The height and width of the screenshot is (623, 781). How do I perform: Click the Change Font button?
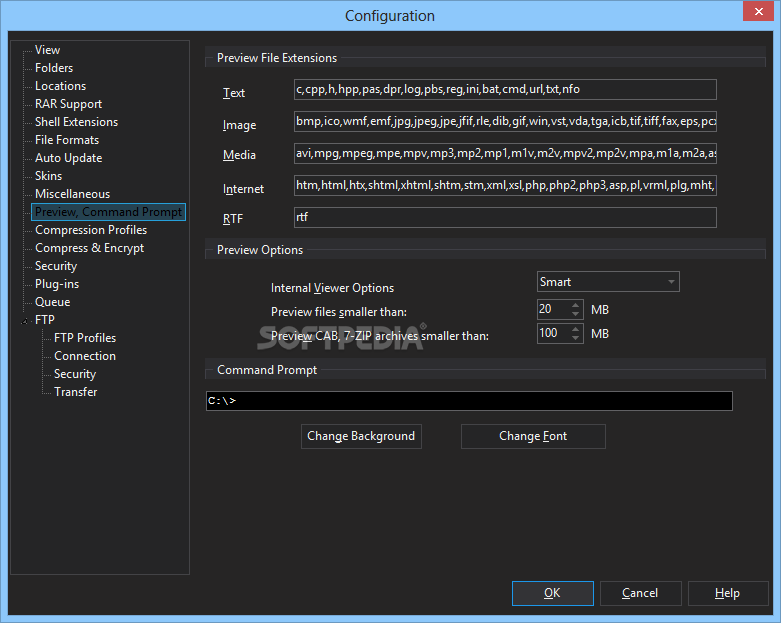pos(533,436)
